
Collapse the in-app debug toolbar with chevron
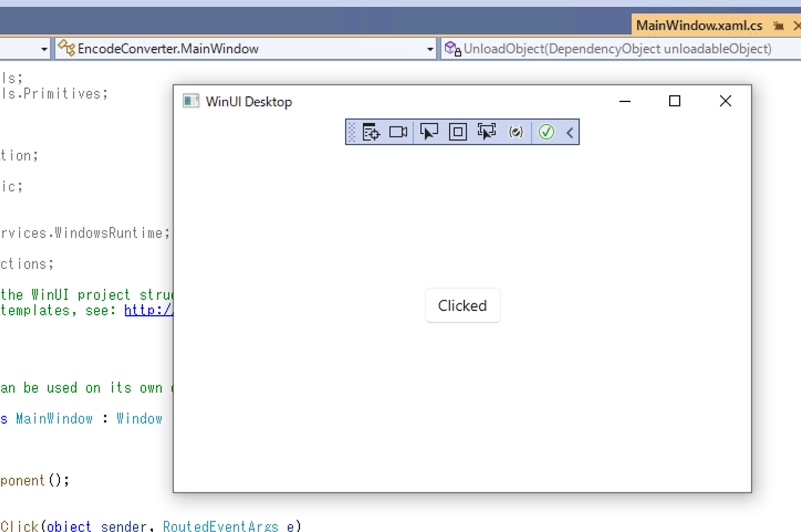point(570,133)
